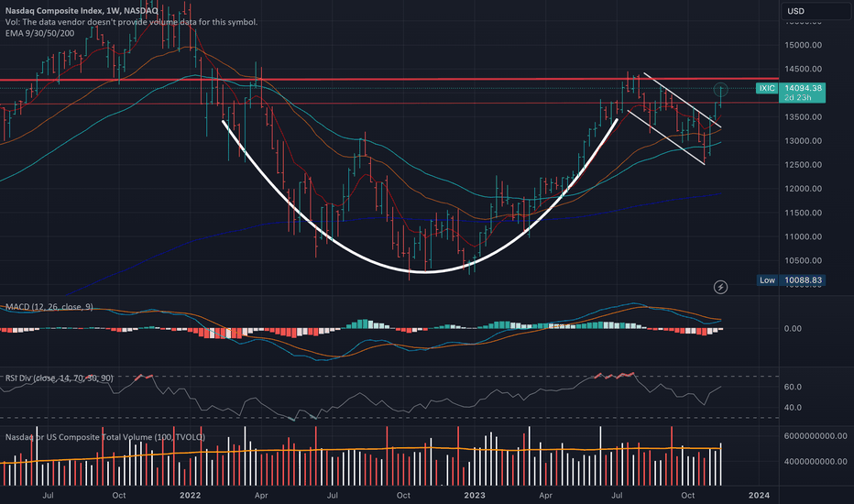
Task: Click the Low 10088.83 price label
Action: (x=792, y=280)
